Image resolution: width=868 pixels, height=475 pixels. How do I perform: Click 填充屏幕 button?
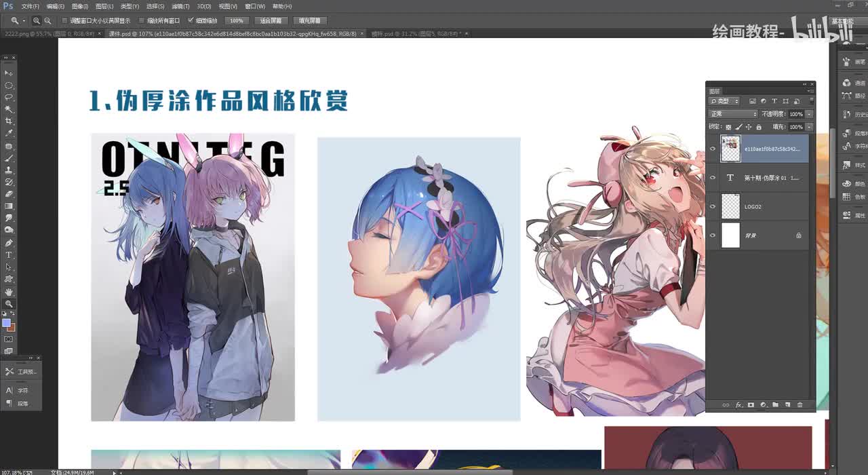(311, 21)
